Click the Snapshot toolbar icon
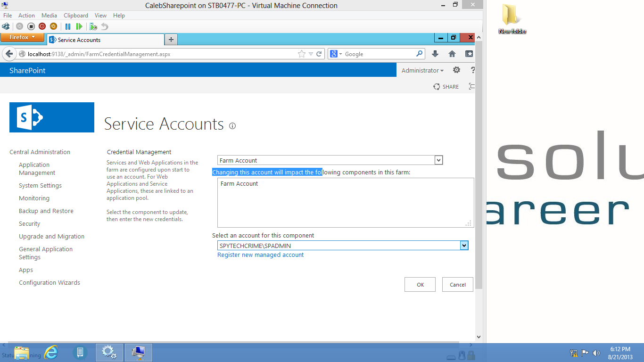 [93, 26]
